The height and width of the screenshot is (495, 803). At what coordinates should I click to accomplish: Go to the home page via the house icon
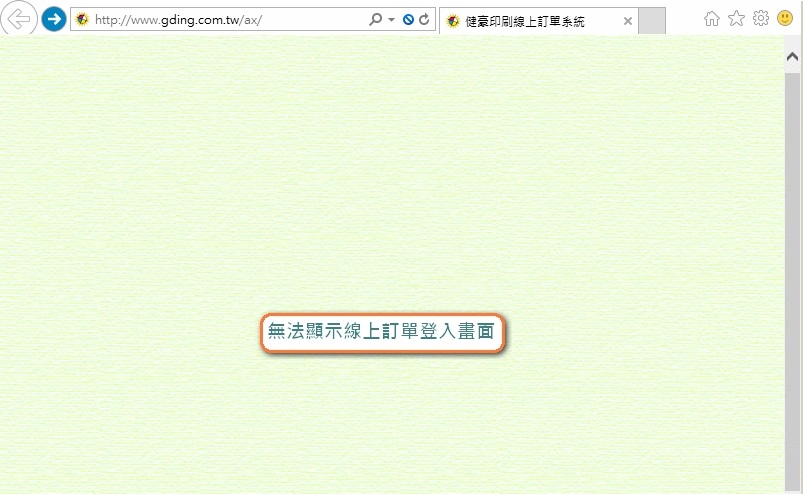tap(712, 19)
